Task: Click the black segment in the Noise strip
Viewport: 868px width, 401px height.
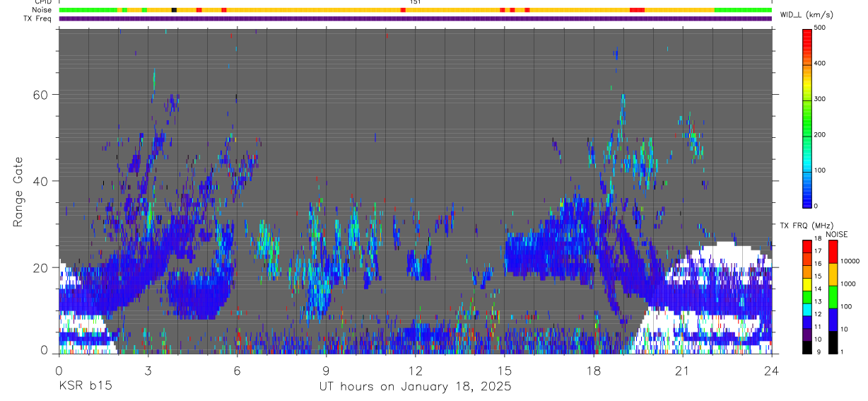Action: tap(174, 10)
